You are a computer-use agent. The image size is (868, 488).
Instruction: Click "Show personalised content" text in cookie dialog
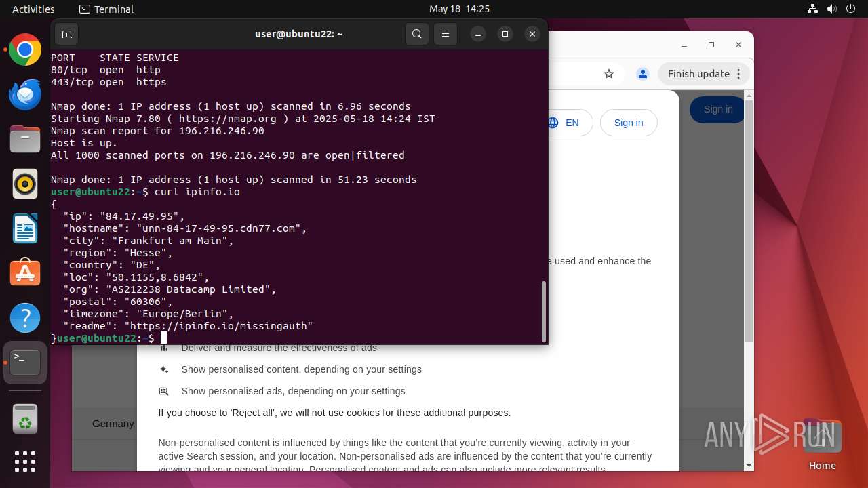[x=301, y=369]
